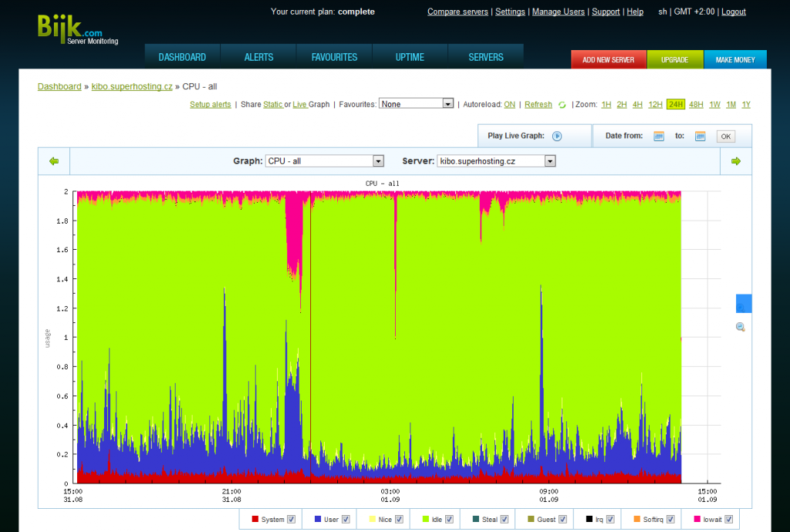This screenshot has width=790, height=532.
Task: Toggle Autoreload ON link
Action: [509, 104]
